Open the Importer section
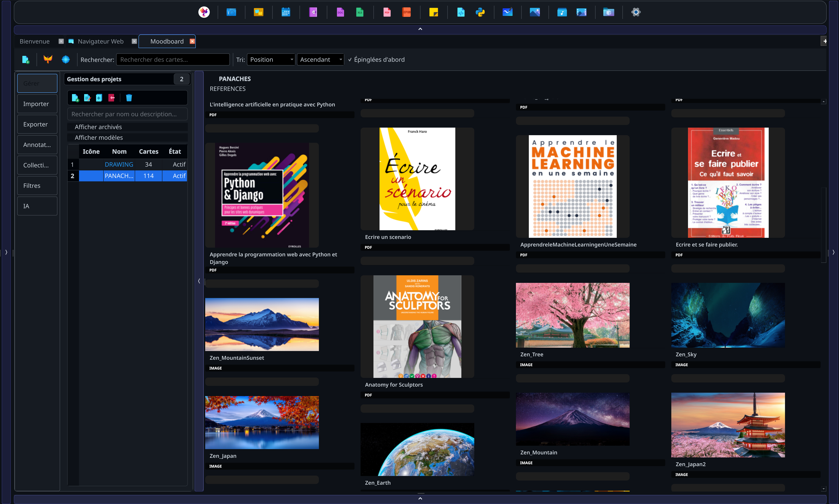The width and height of the screenshot is (839, 504). [x=37, y=104]
